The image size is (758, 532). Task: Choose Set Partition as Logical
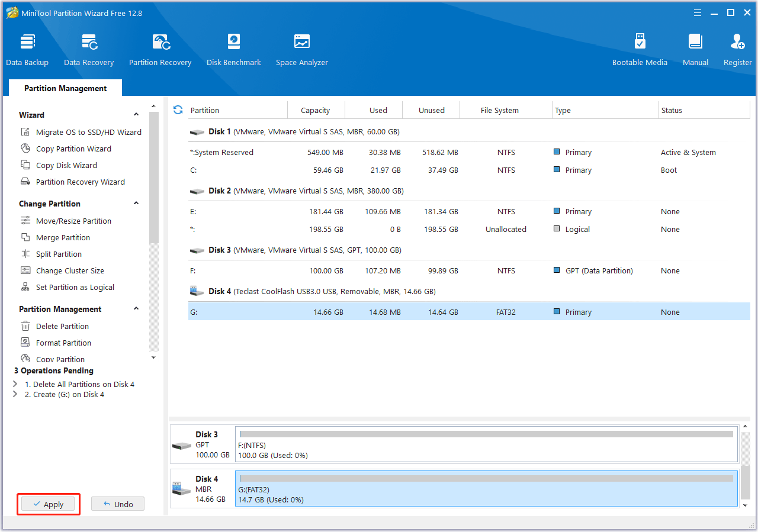coord(68,287)
